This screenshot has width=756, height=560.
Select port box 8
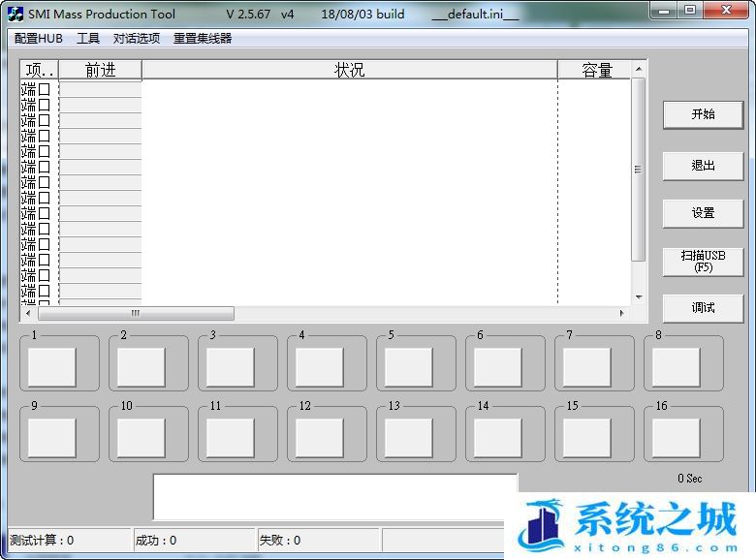click(x=676, y=367)
